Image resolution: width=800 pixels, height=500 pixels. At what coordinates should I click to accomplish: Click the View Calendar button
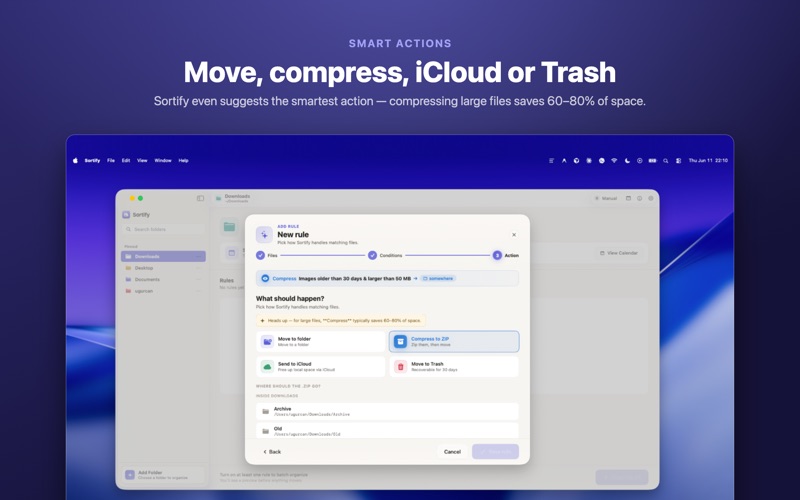619,253
